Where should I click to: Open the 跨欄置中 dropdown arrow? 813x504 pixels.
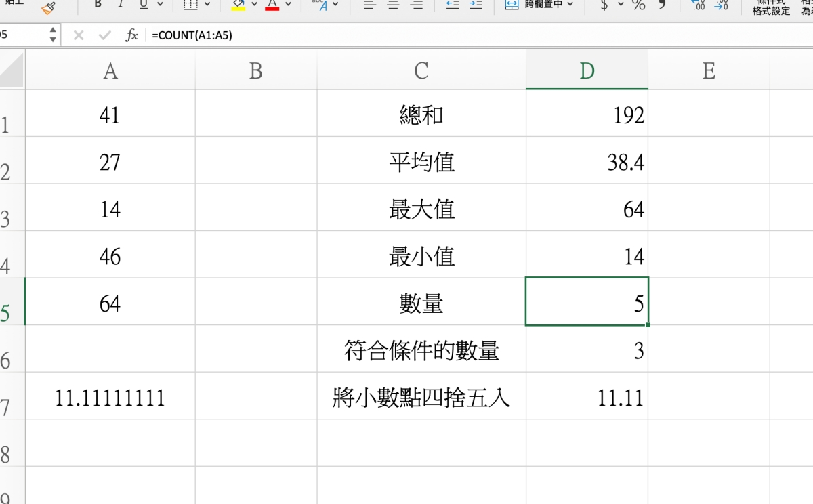point(570,5)
